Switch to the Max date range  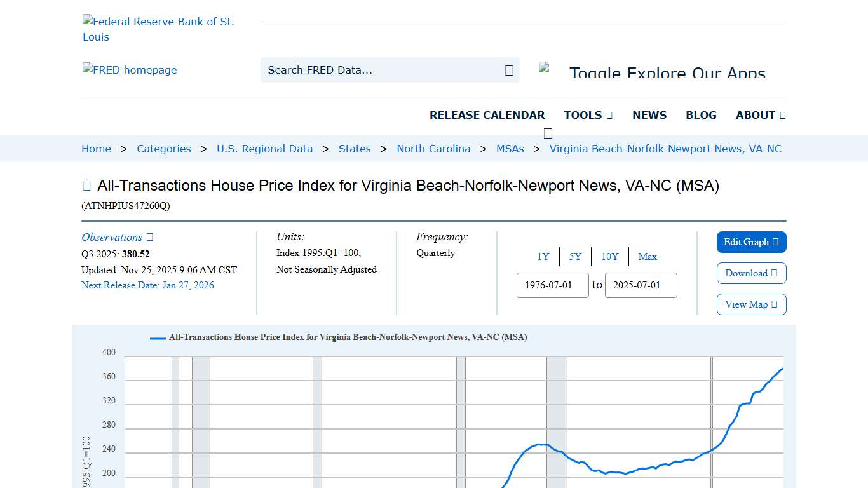[648, 257]
